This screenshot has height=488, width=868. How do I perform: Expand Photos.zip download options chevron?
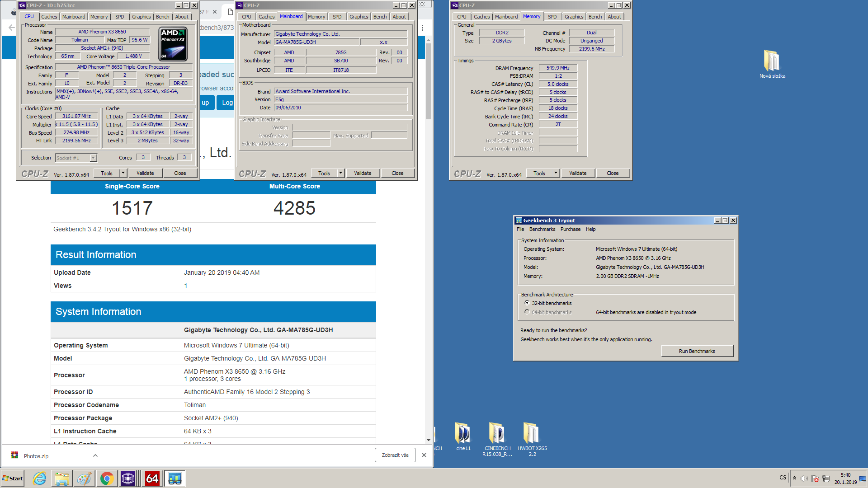(95, 455)
